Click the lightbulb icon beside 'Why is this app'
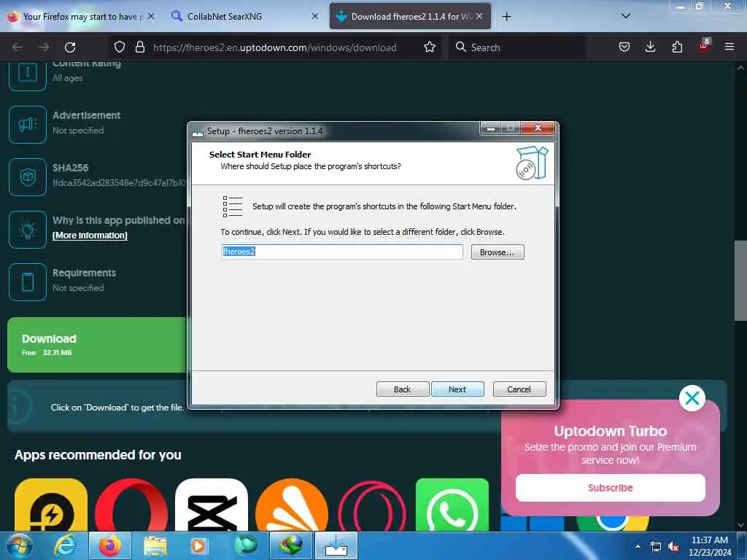This screenshot has height=560, width=747. click(x=28, y=230)
